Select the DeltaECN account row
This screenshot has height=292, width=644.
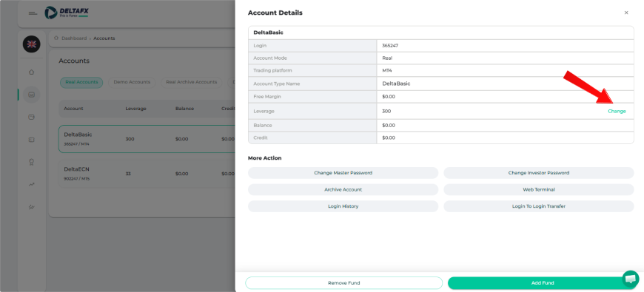pos(147,174)
